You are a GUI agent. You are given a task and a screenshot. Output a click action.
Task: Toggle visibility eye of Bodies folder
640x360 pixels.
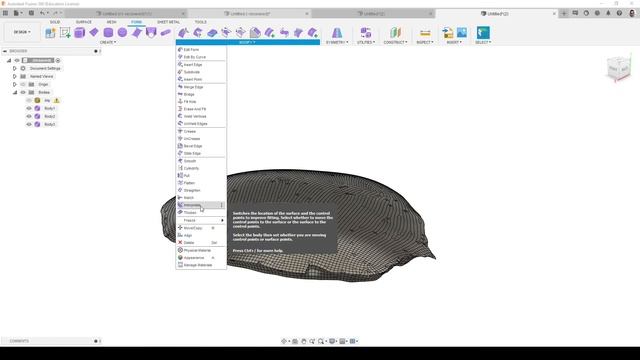[23, 92]
